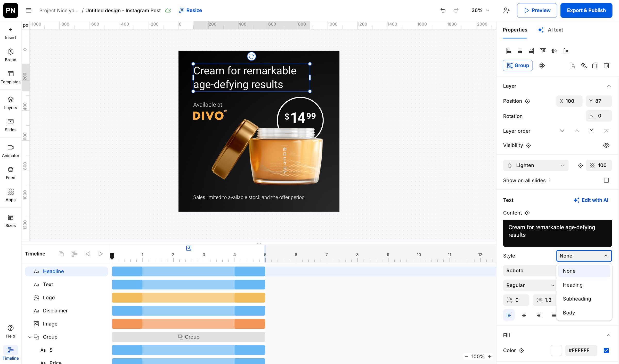Open the Templates panel

pyautogui.click(x=11, y=78)
